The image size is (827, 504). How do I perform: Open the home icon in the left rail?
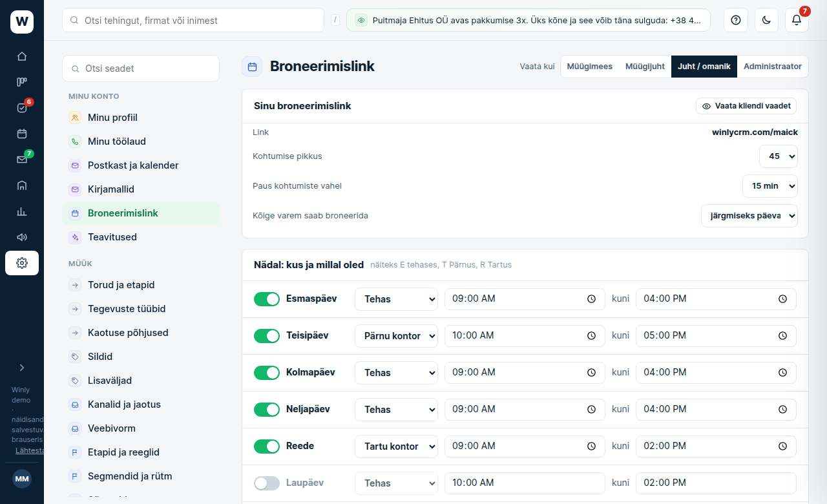(x=22, y=56)
